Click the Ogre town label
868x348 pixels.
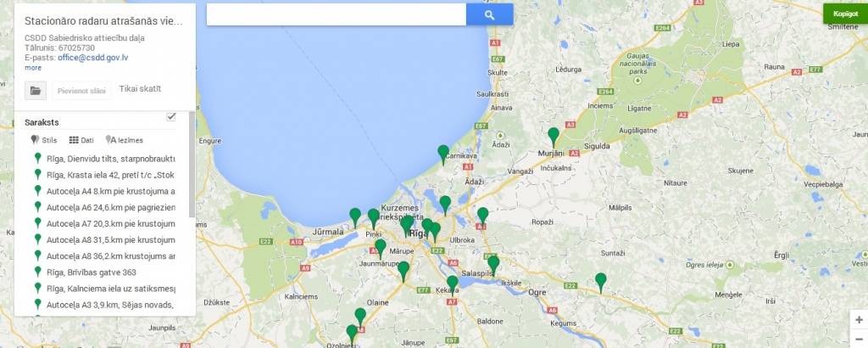(537, 292)
